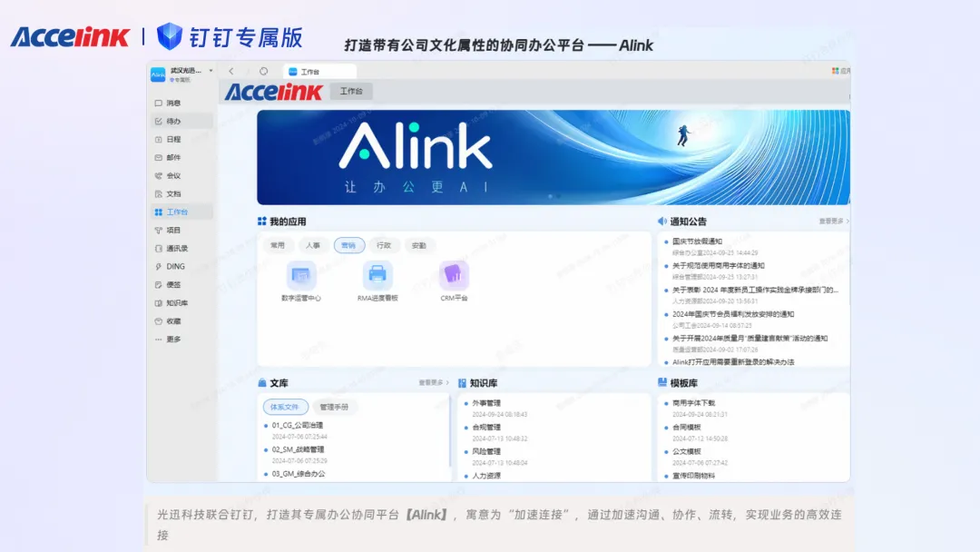The height and width of the screenshot is (552, 980).
Task: Launch the 数字运营中心 app
Action: [301, 282]
